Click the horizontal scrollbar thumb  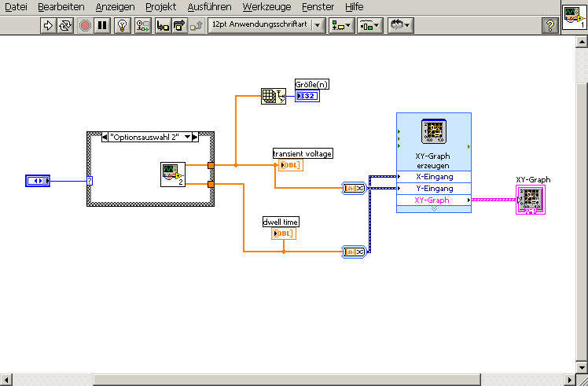click(286, 380)
